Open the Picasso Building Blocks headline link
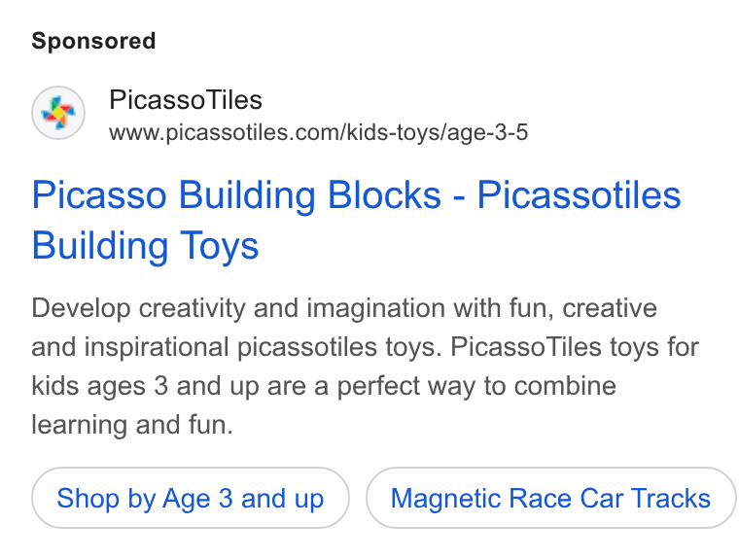Image resolution: width=739 pixels, height=560 pixels. [356, 220]
